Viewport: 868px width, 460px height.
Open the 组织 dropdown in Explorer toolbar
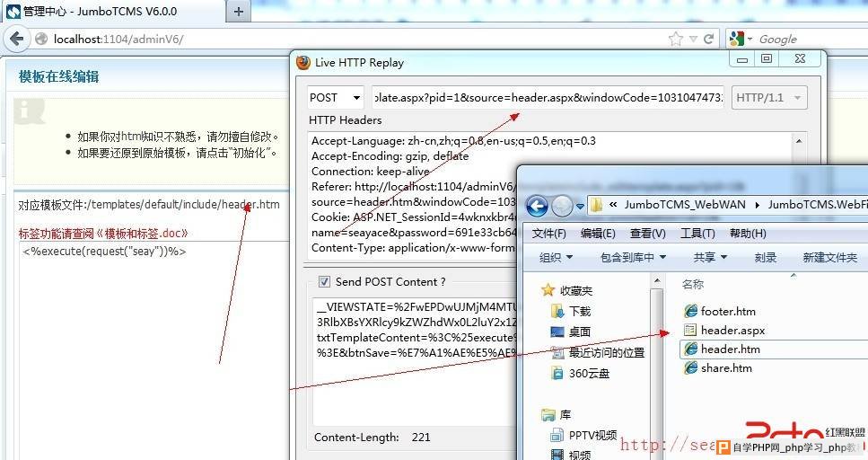coord(556,257)
